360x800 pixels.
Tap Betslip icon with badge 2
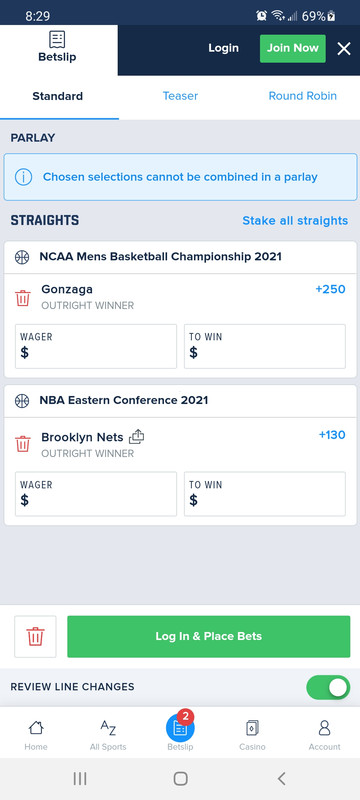pyautogui.click(x=180, y=729)
